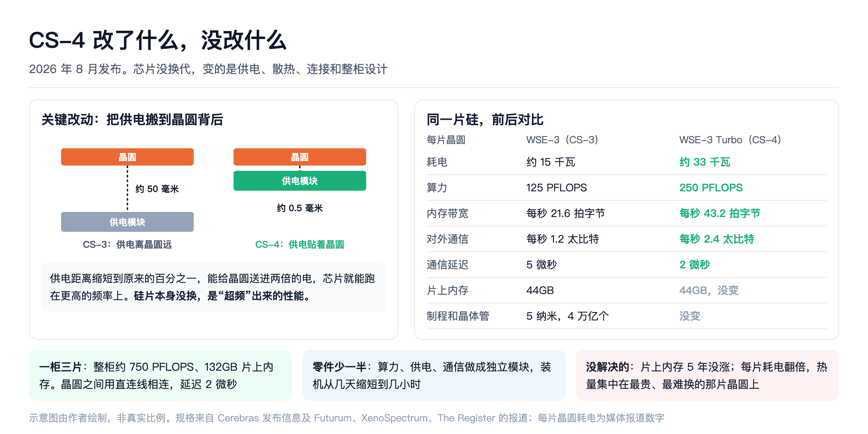Click the green value '每秒 2.4 太比特'

pyautogui.click(x=716, y=239)
